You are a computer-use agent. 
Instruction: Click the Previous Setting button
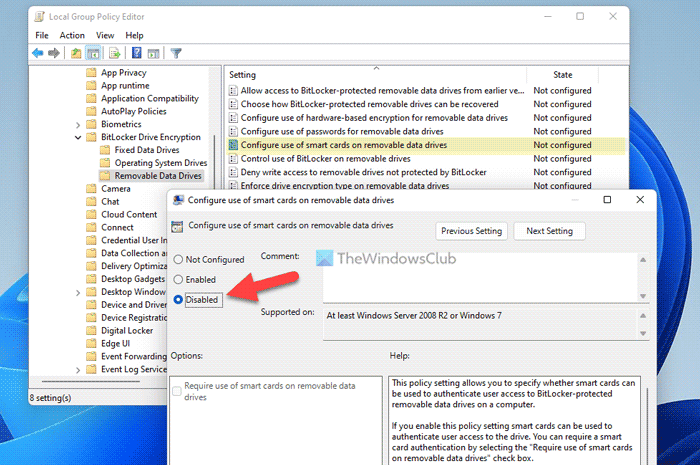click(x=471, y=231)
